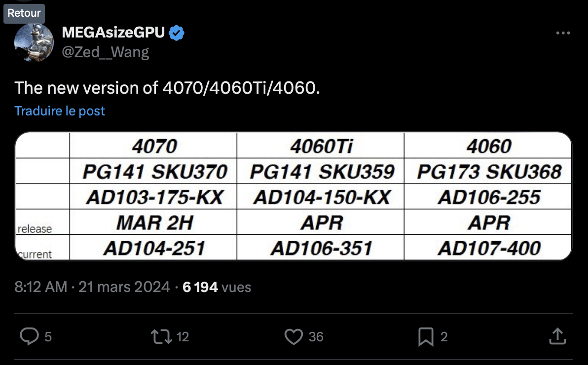The height and width of the screenshot is (365, 588).
Task: Click the repost count of 12
Action: tap(183, 337)
